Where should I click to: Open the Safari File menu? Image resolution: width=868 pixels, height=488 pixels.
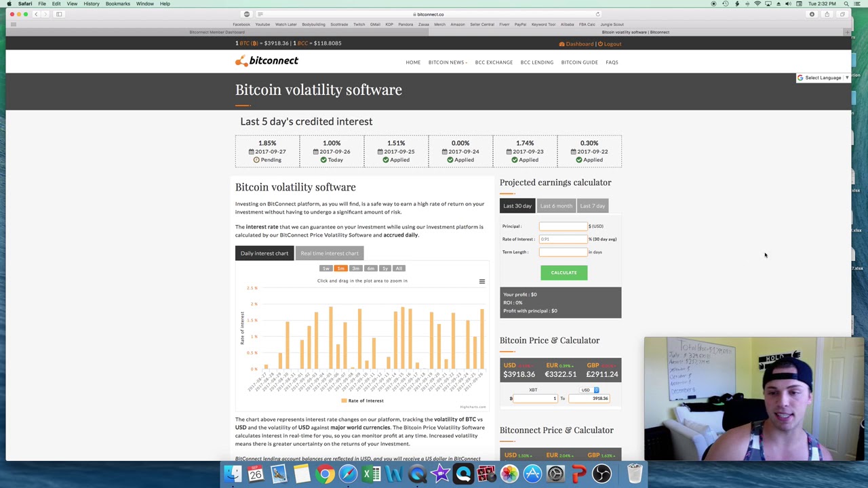pos(42,4)
